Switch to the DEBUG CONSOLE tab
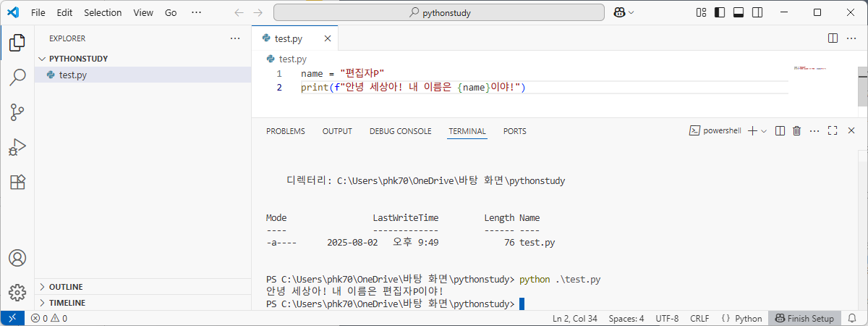This screenshot has width=868, height=326. click(x=401, y=131)
